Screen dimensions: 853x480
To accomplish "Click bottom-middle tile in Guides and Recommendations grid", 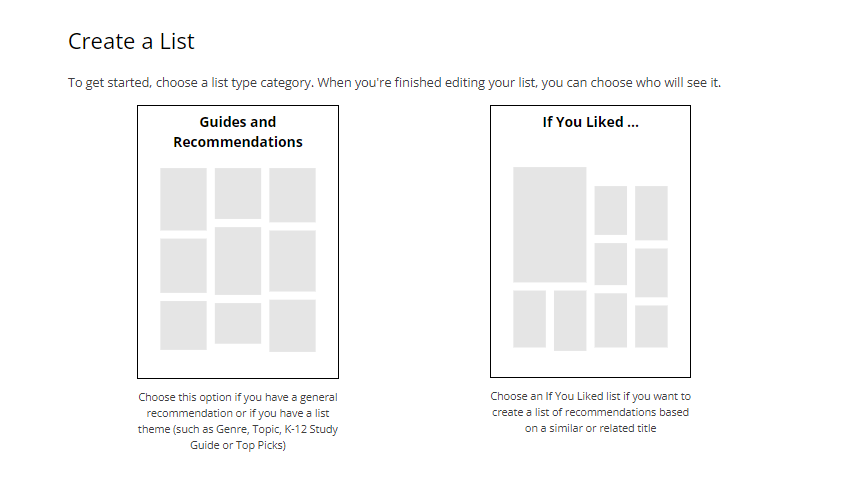I will (x=238, y=323).
